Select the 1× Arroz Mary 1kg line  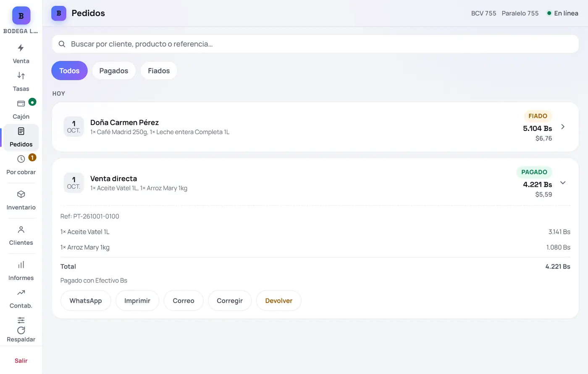pos(315,247)
